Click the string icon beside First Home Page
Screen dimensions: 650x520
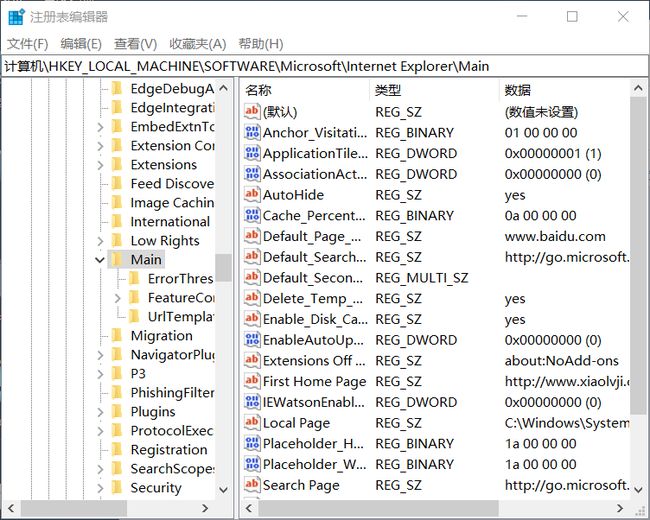252,381
